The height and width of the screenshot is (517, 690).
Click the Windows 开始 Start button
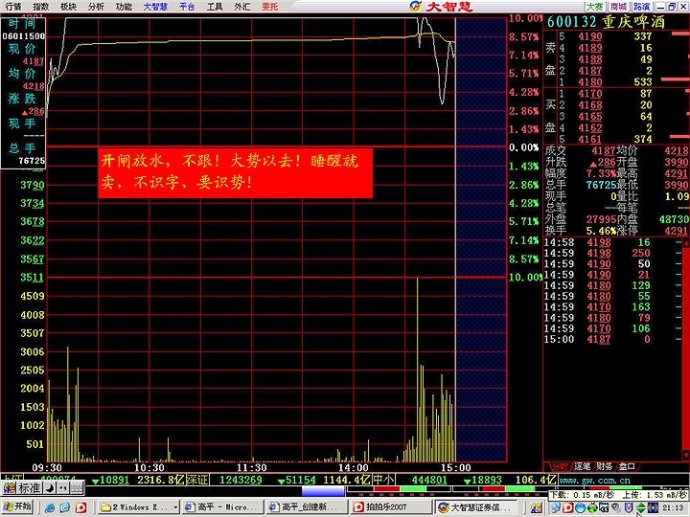coord(17,507)
